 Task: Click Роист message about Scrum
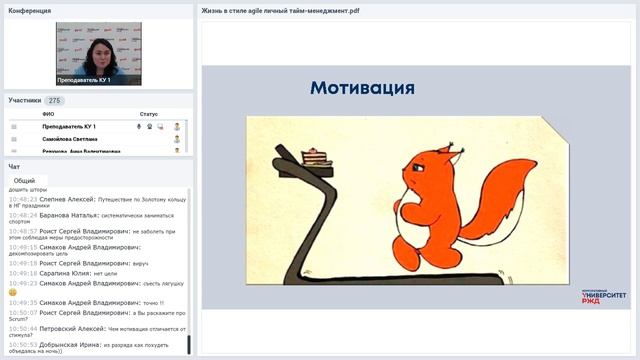click(x=97, y=316)
